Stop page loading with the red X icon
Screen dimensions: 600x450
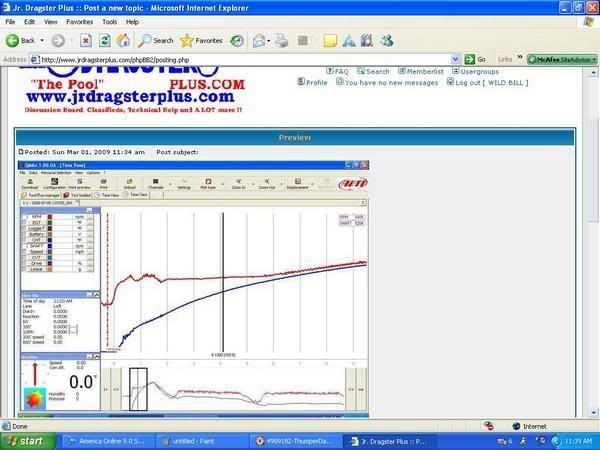[x=86, y=41]
